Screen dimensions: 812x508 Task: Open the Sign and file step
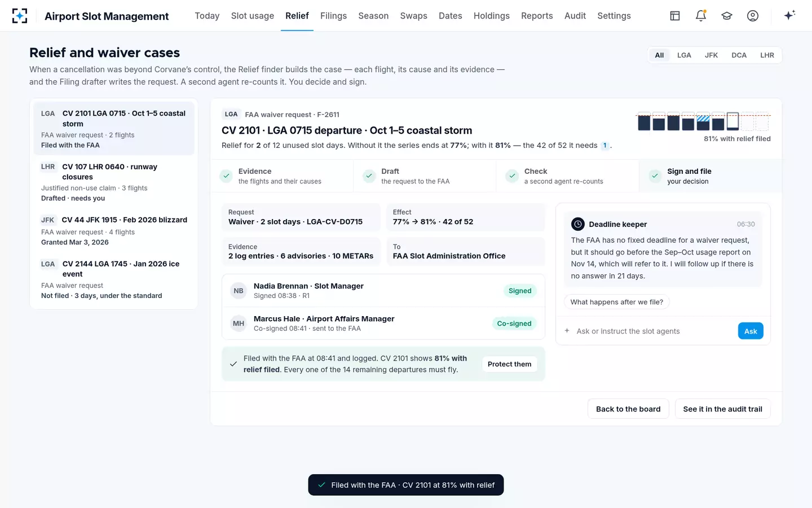click(x=710, y=176)
